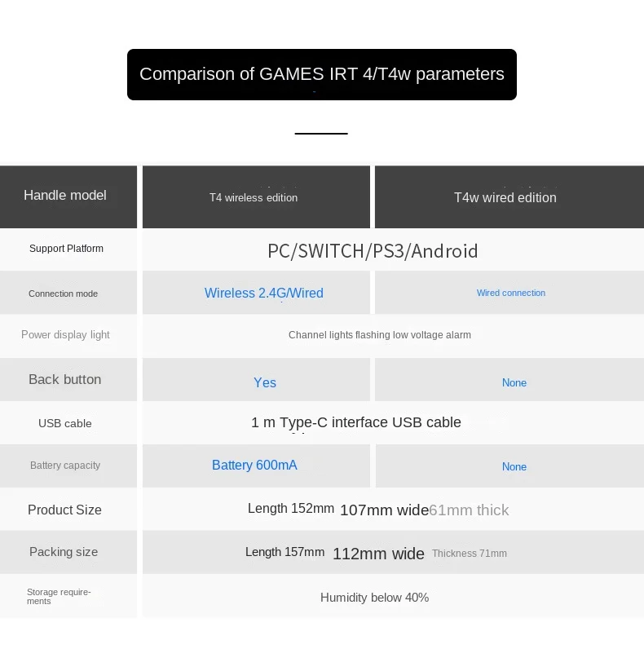Click the Battery 600mA value
Image resolution: width=644 pixels, height=671 pixels.
point(254,465)
